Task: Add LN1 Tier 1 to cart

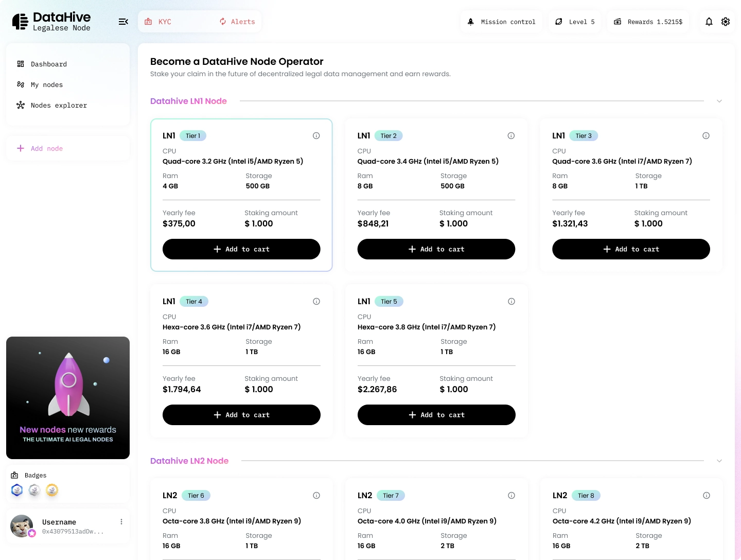Action: [241, 249]
